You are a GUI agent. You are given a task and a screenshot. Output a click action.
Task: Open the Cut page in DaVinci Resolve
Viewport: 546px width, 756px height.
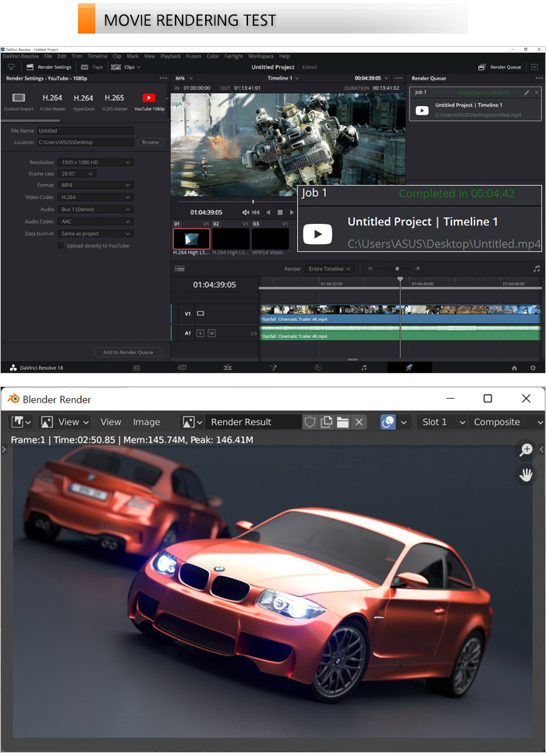(182, 367)
